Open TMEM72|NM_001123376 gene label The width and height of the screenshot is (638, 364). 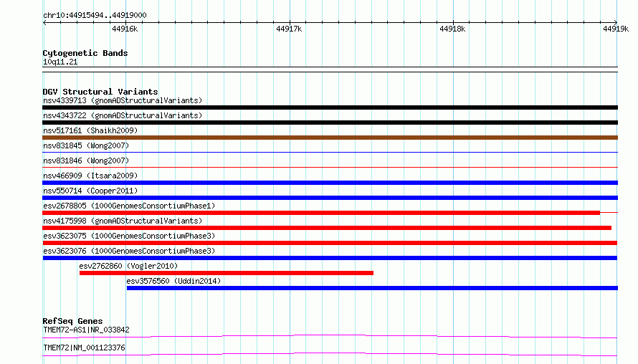84,348
